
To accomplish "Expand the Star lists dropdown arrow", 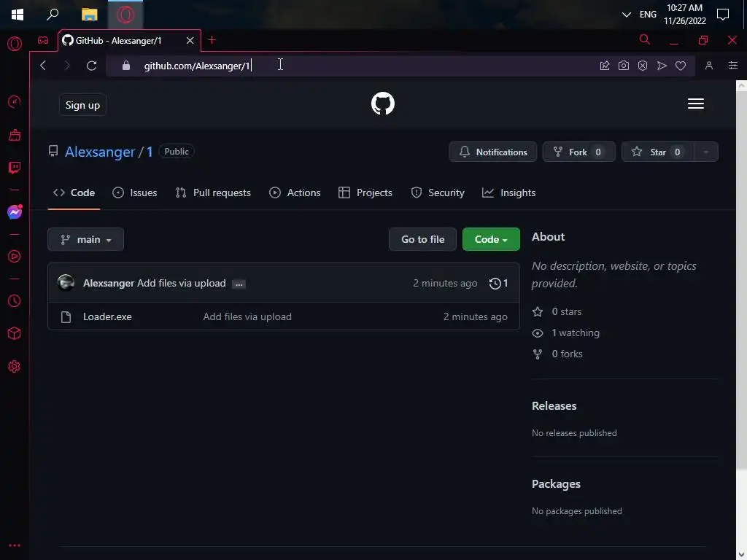I will click(705, 152).
